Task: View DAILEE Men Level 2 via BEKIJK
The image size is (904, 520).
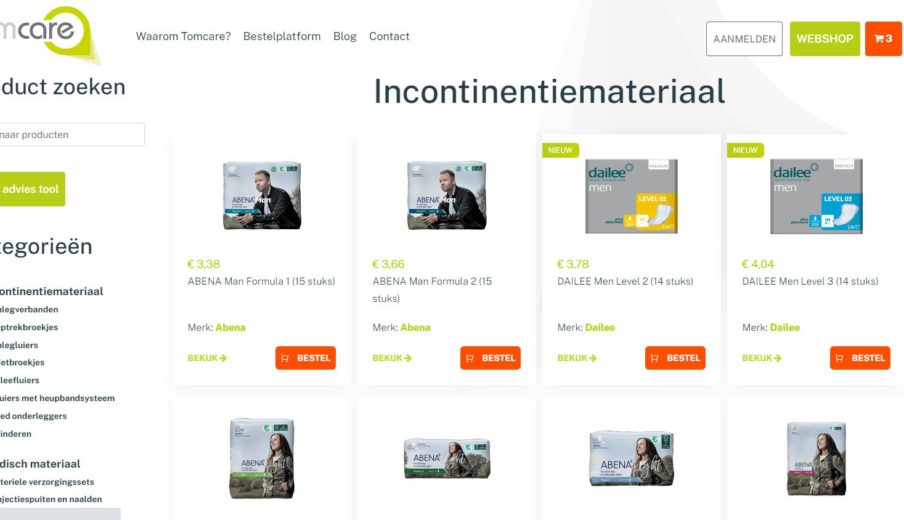Action: click(x=577, y=358)
